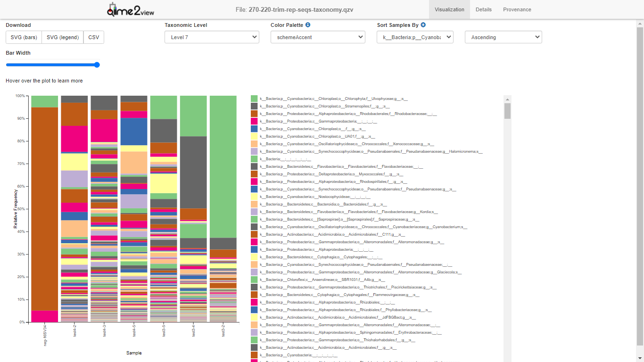The image size is (644, 362).
Task: Open the Taxonomic Level dropdown
Action: tap(212, 37)
